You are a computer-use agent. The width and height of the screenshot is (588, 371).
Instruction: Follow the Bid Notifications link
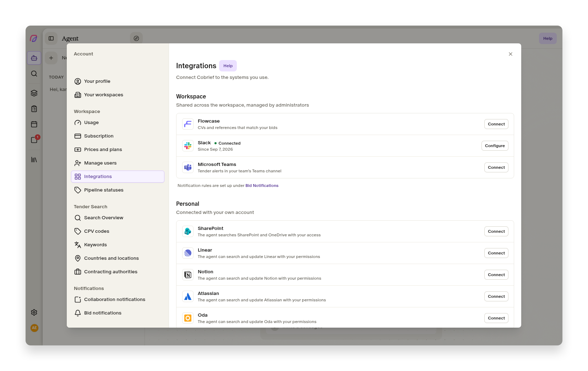tap(262, 185)
